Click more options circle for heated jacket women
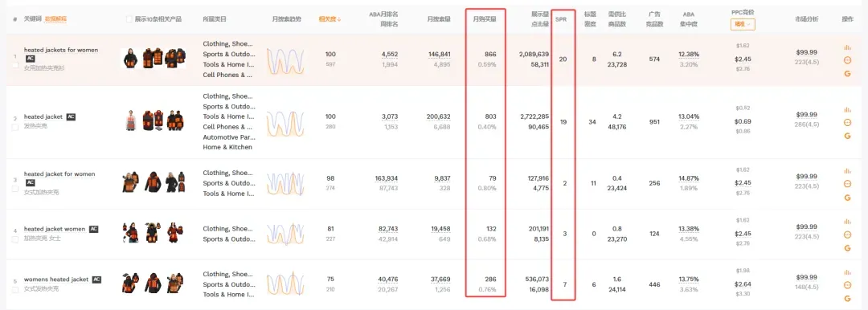Screen dimensions: 868x310 pos(847,235)
